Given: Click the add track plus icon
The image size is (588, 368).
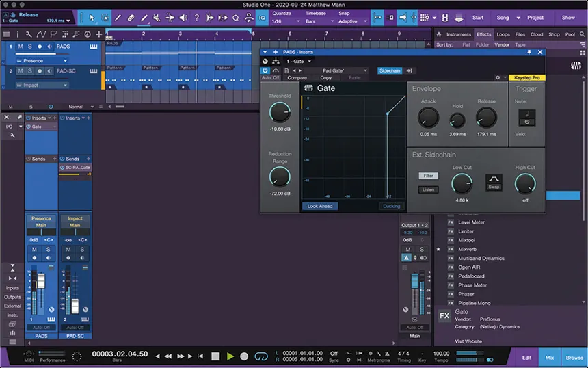Looking at the screenshot, I should pos(98,34).
